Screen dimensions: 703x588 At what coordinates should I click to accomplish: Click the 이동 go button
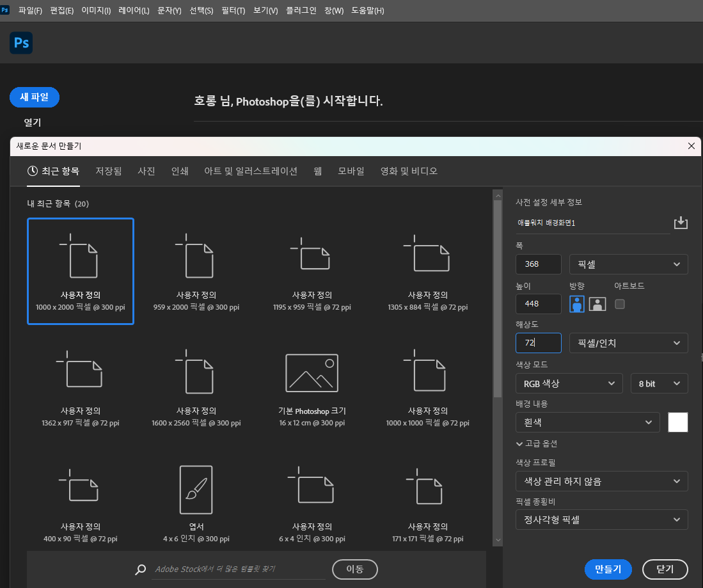(354, 569)
